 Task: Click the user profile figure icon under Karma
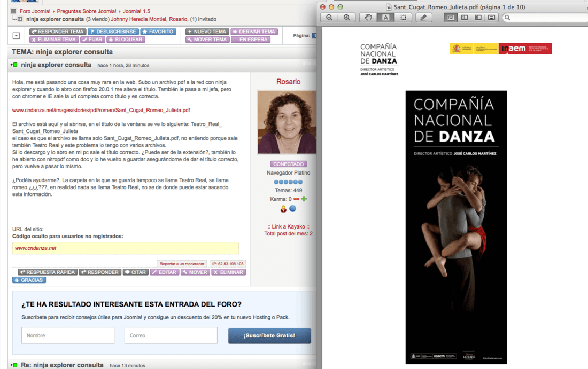(283, 209)
